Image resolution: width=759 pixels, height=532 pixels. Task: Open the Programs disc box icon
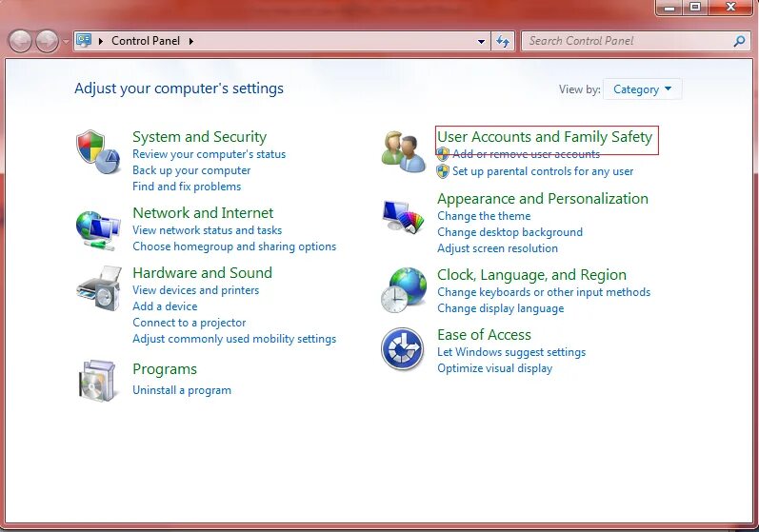(x=98, y=381)
